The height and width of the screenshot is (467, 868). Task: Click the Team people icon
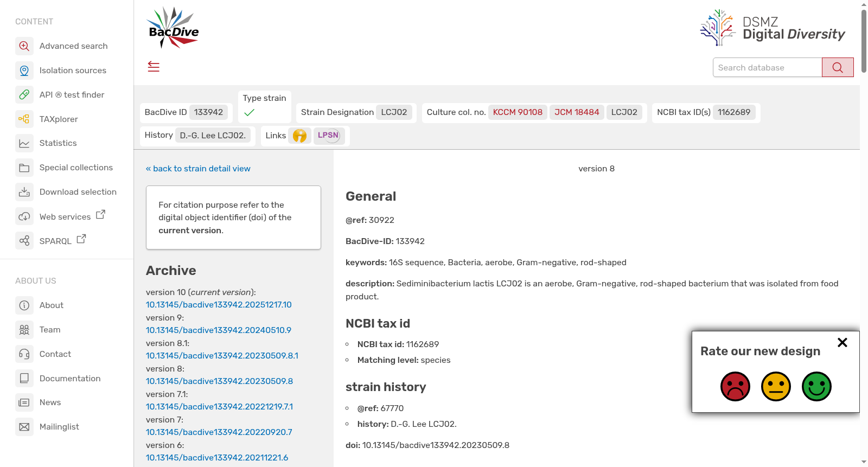pyautogui.click(x=24, y=330)
